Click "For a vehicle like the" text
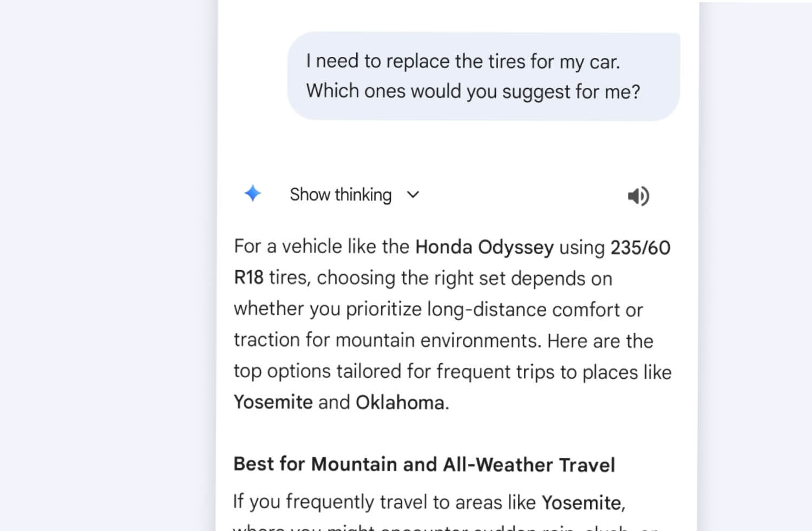The image size is (812, 531). coord(321,247)
